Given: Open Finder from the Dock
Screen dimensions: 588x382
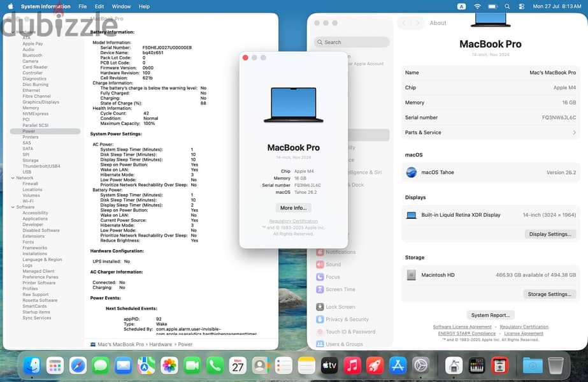Looking at the screenshot, I should click(x=32, y=365).
